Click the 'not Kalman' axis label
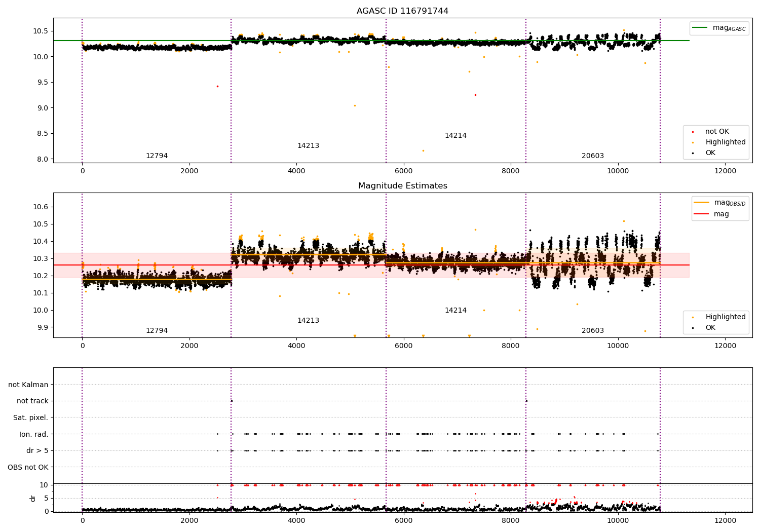 [x=28, y=385]
